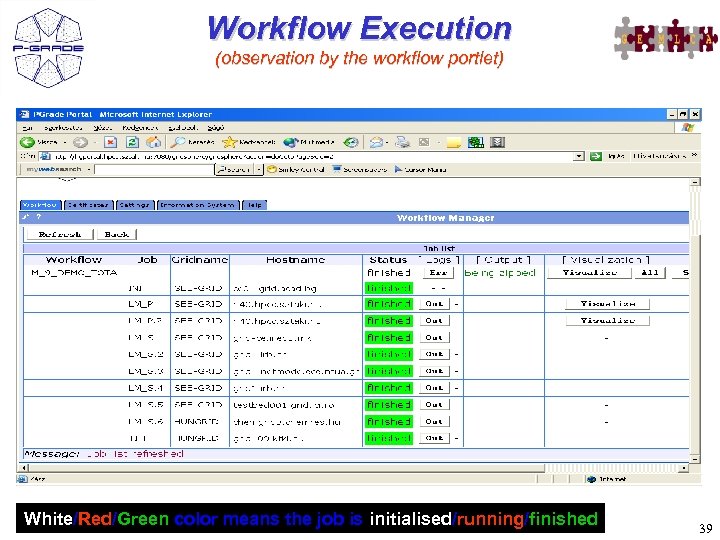The width and height of the screenshot is (720, 540).
Task: Click the Out button in the HUNGRID LM_S.6 row
Action: [434, 422]
